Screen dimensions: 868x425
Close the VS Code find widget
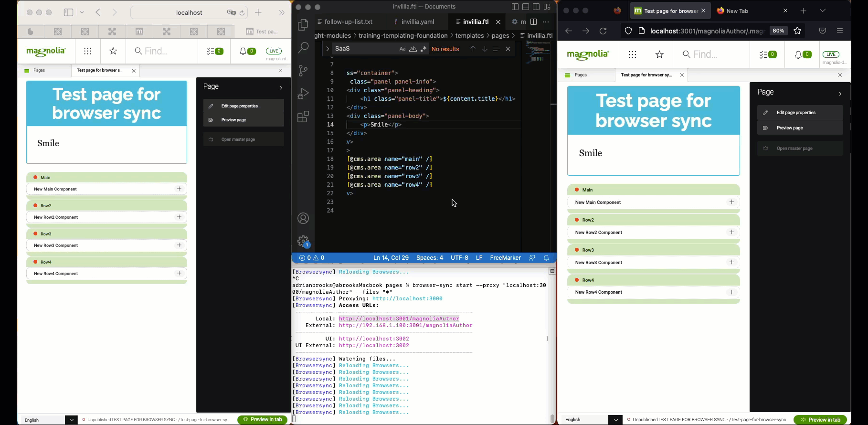(508, 49)
